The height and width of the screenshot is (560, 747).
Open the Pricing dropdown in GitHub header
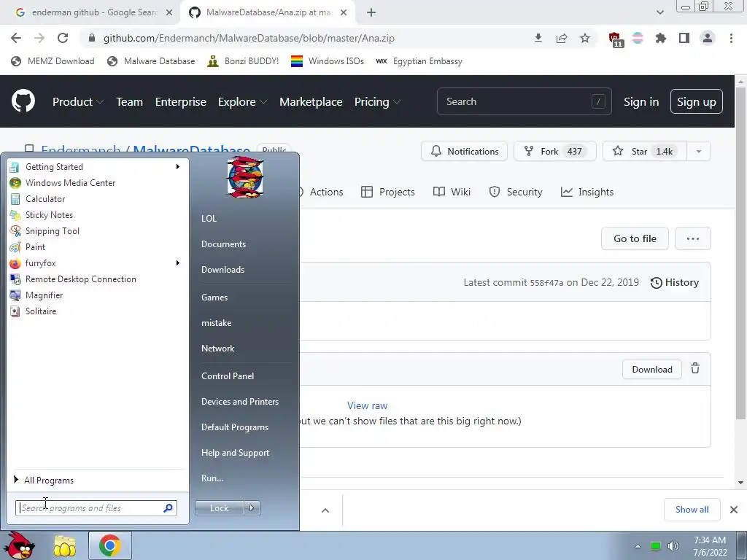coord(377,101)
